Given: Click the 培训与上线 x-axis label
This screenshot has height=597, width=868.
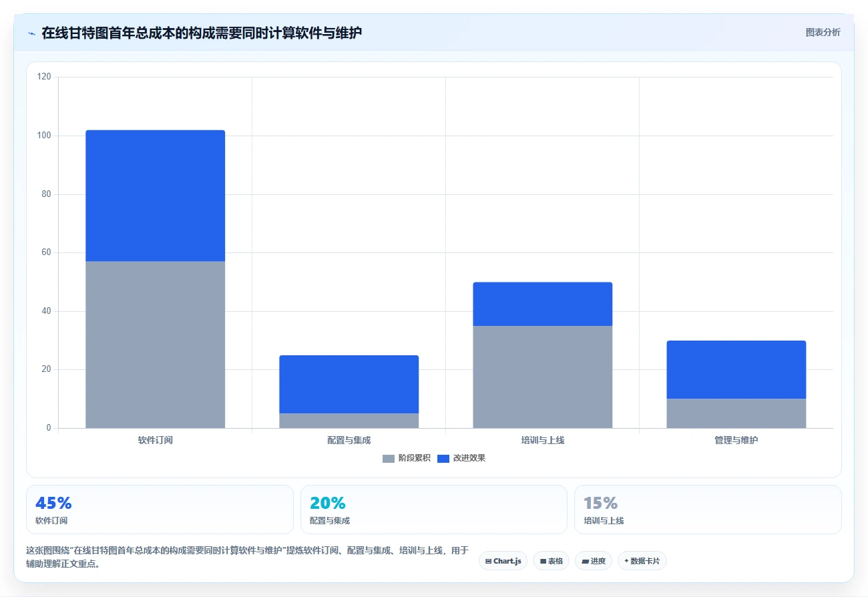Looking at the screenshot, I should 543,440.
